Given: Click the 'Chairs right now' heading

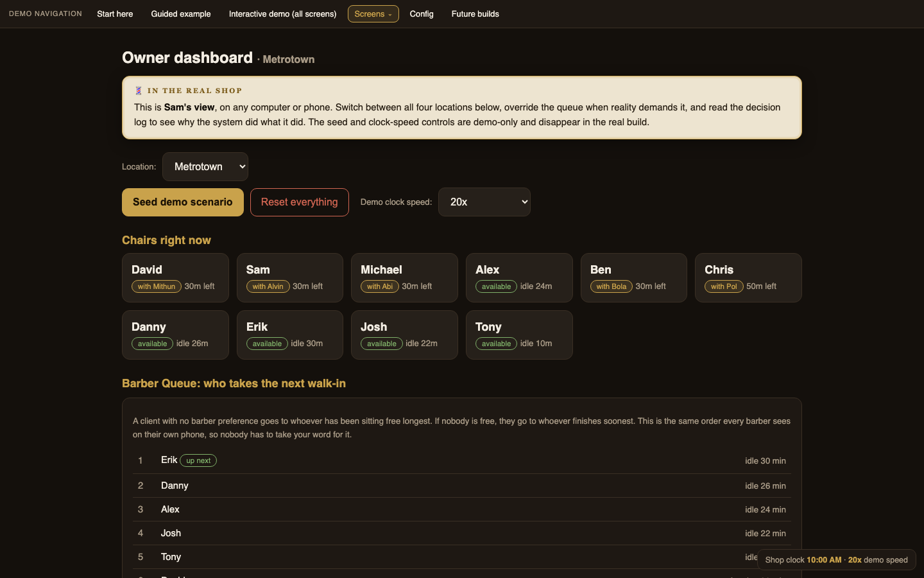Looking at the screenshot, I should coord(166,240).
